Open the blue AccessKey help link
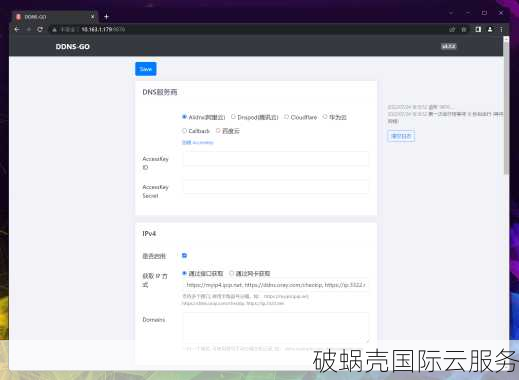Viewport: 519px width, 380px height. (x=197, y=142)
